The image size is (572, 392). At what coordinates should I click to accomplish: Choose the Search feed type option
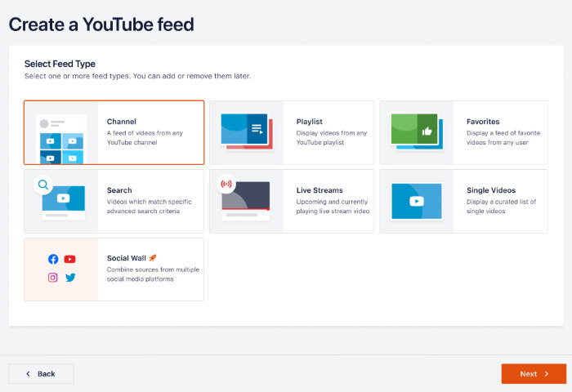[x=147, y=201]
